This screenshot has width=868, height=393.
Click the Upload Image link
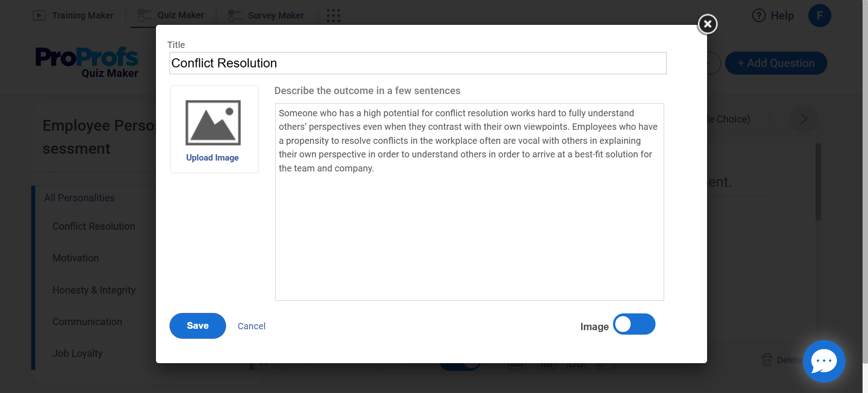(x=212, y=157)
